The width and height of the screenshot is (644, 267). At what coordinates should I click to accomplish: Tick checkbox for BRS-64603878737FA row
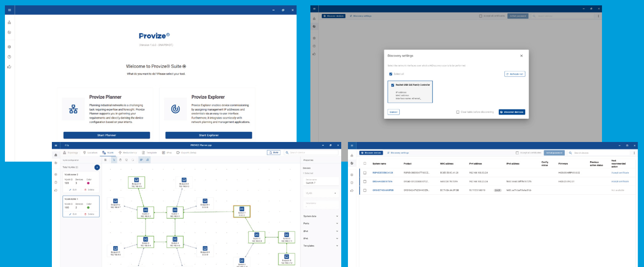tap(365, 181)
